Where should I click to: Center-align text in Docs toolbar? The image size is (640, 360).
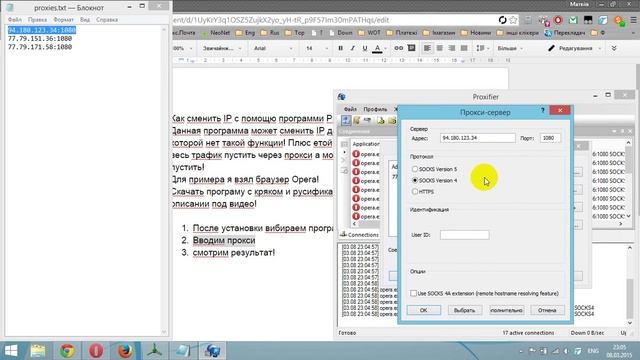click(440, 48)
